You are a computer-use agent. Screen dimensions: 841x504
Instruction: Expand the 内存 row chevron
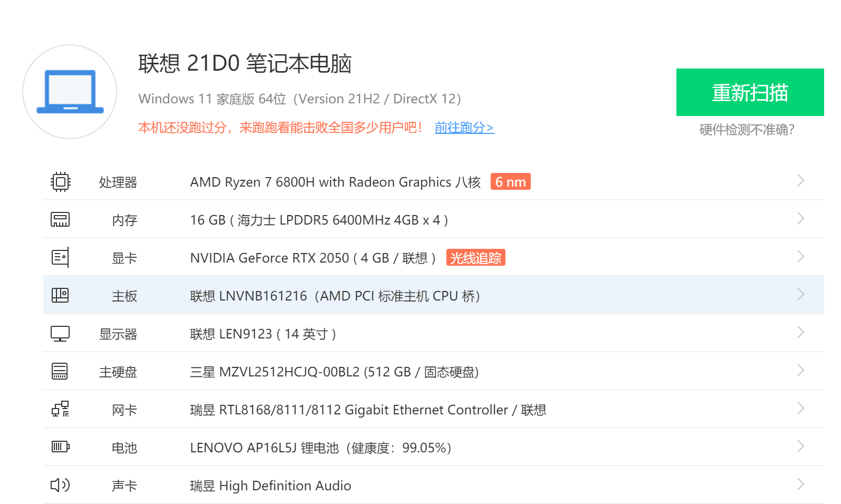(x=800, y=219)
